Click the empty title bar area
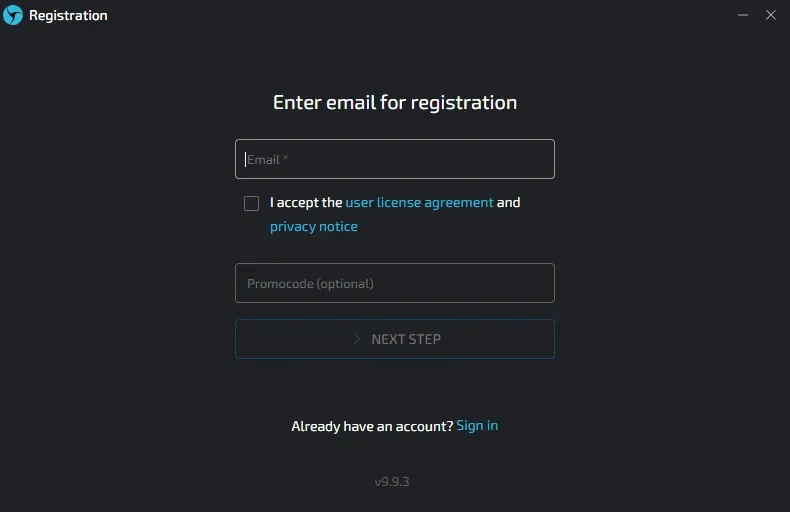Screen dimensions: 790x512 point(400,15)
